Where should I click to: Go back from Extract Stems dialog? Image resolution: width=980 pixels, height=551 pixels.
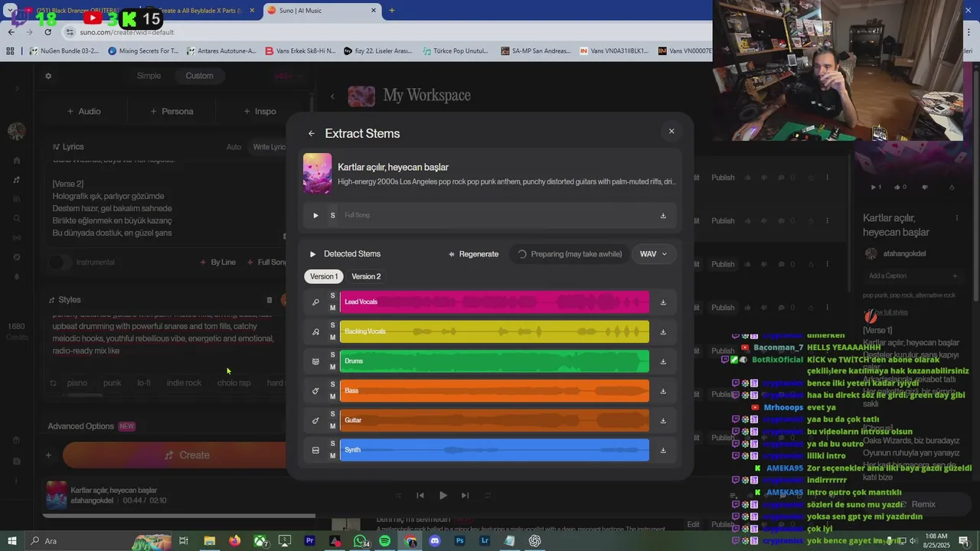click(x=312, y=133)
